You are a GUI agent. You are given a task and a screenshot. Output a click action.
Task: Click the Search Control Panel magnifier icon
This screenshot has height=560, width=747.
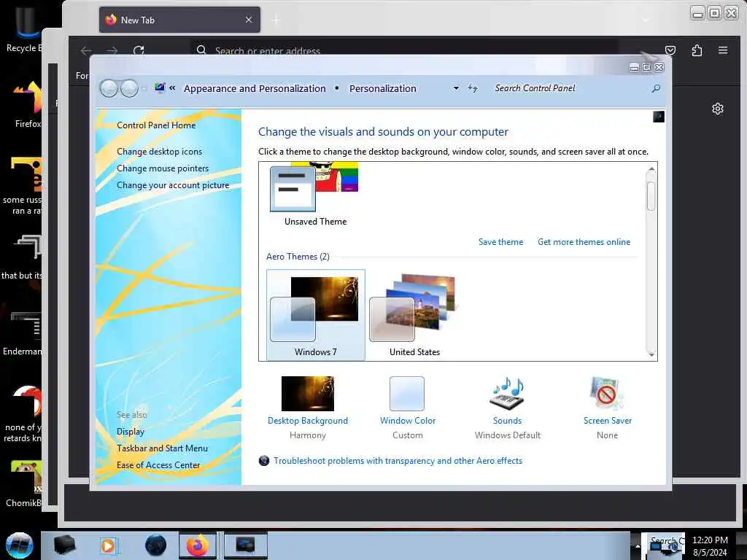pos(656,88)
